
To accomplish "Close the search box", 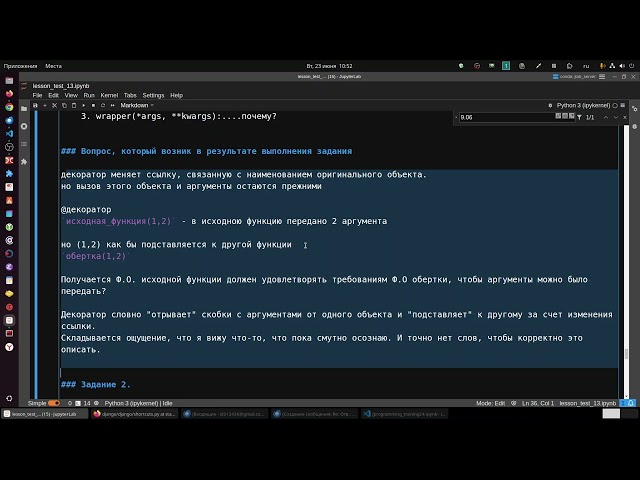I will [625, 117].
